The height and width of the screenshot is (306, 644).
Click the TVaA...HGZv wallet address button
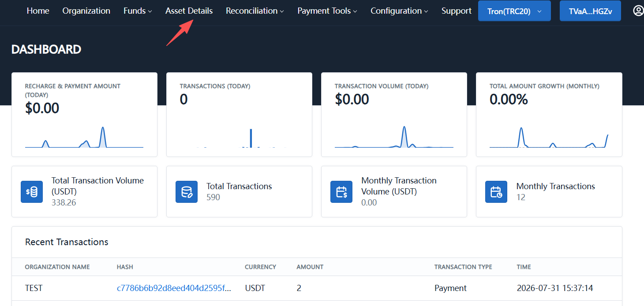click(590, 11)
